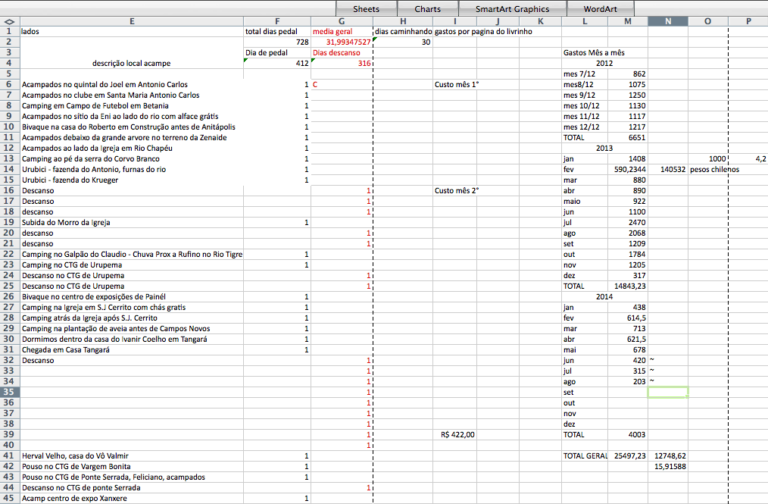Open the SmartArt Graphics tab
The height and width of the screenshot is (504, 768).
click(512, 8)
